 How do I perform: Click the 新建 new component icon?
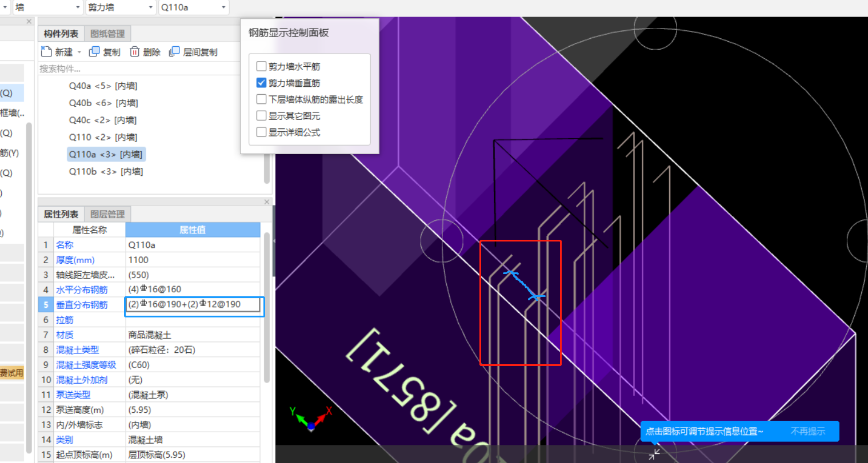pyautogui.click(x=46, y=52)
